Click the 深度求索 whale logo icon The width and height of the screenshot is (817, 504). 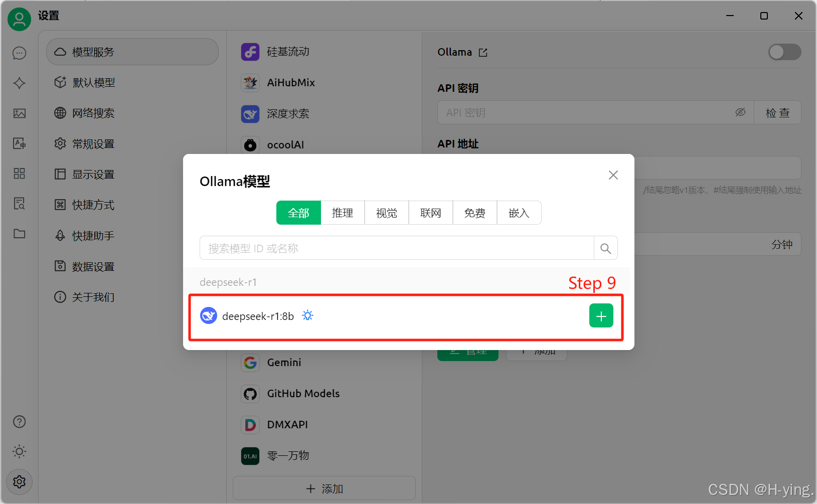pos(250,114)
